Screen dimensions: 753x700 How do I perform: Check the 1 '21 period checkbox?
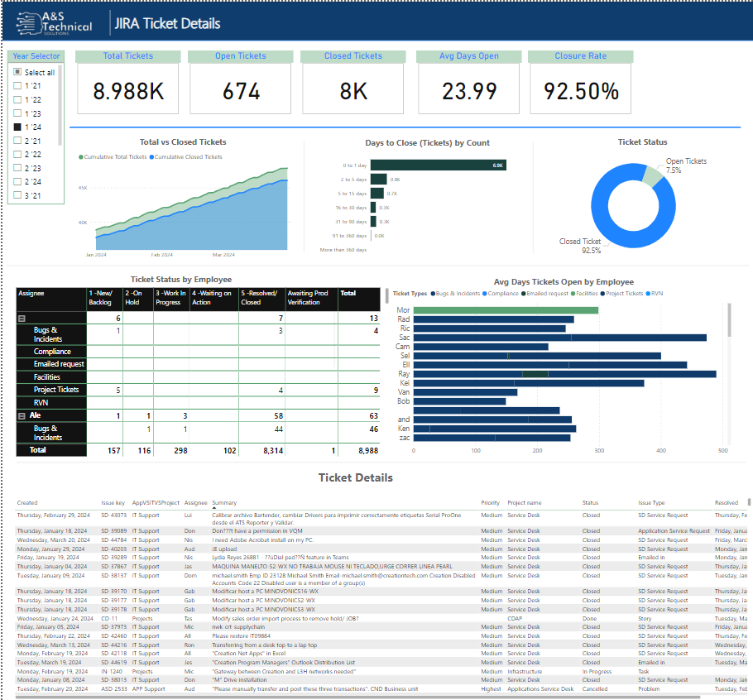tap(17, 86)
